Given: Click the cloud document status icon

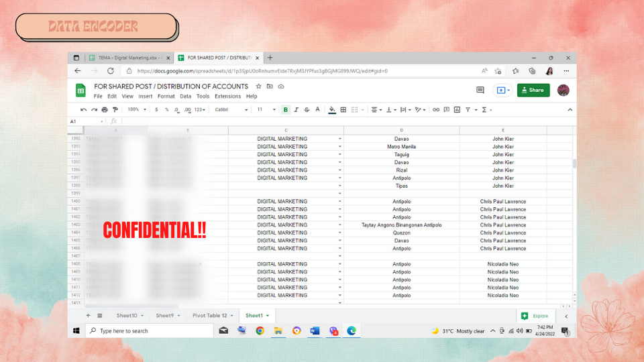Looking at the screenshot, I should (281, 86).
